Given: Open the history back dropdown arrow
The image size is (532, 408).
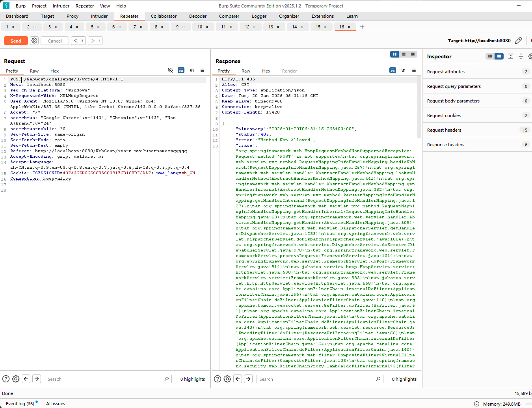Looking at the screenshot, I should click(x=82, y=41).
